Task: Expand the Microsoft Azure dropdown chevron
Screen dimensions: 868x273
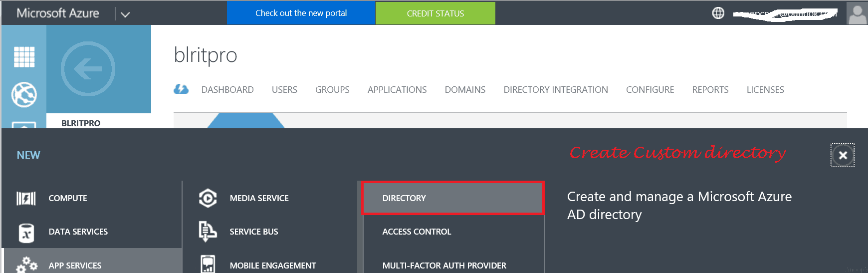Action: 125,14
